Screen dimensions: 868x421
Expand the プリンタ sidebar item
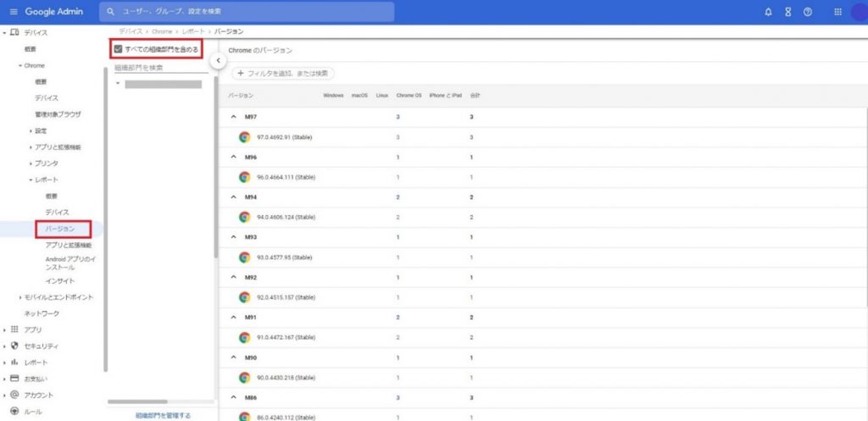click(x=31, y=163)
